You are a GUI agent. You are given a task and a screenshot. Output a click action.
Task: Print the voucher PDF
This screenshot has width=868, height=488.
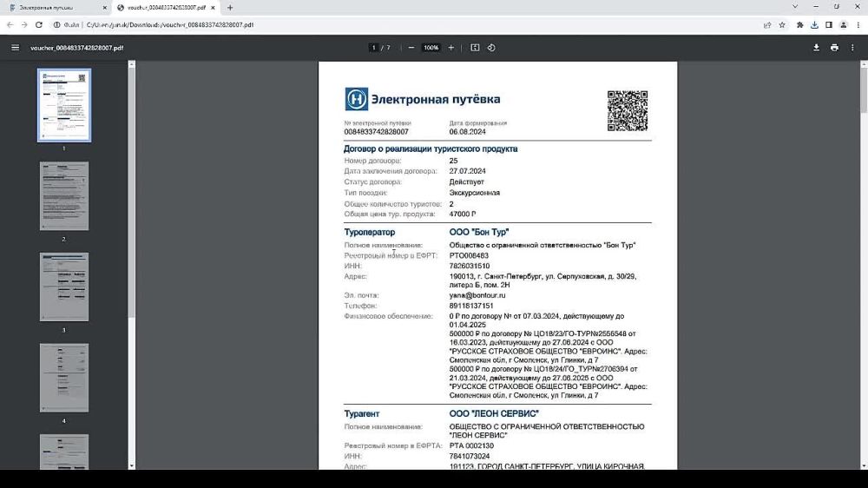834,48
